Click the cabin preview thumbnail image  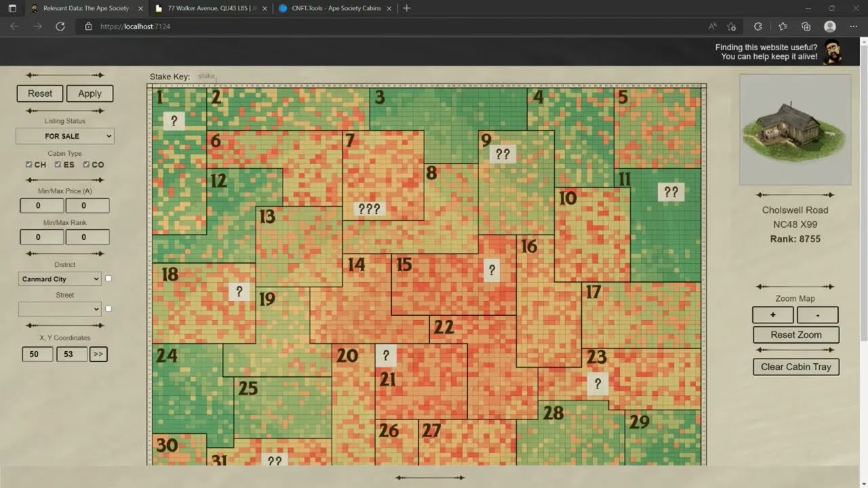(795, 129)
